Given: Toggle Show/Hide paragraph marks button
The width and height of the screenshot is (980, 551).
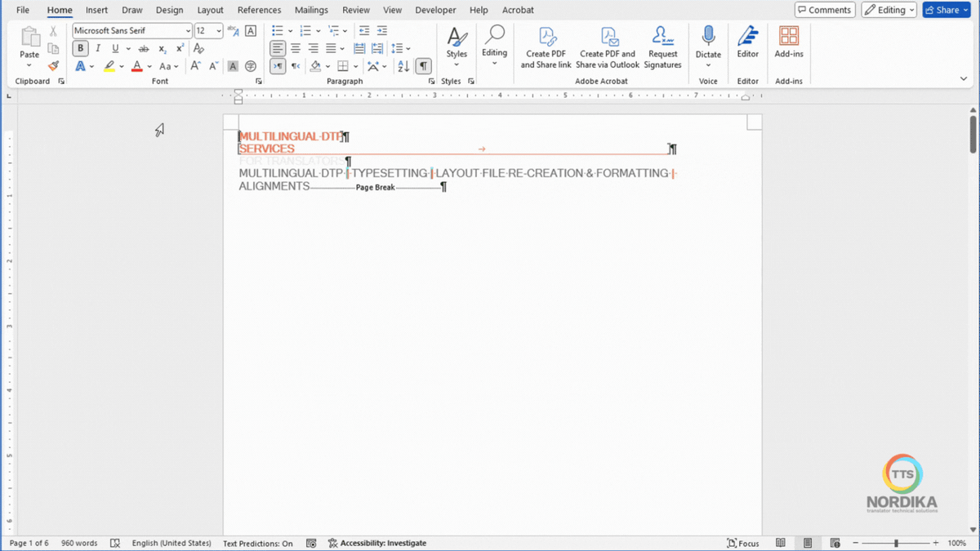Looking at the screenshot, I should (423, 66).
